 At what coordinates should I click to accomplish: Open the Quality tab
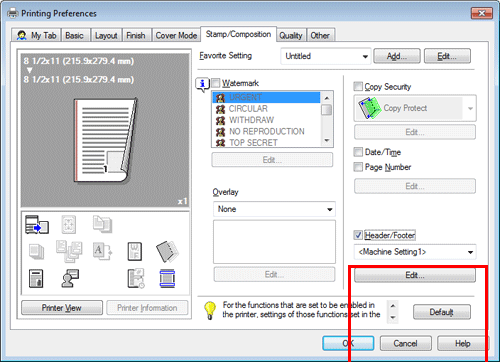291,35
